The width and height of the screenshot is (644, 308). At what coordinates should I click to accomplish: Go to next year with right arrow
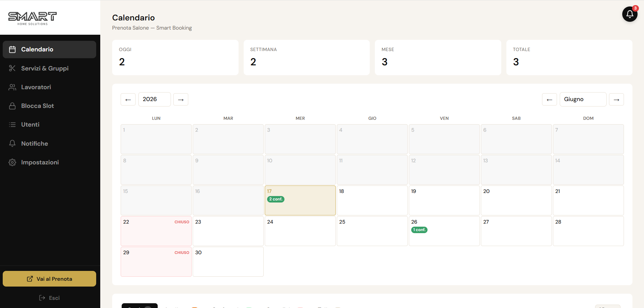[x=181, y=99]
